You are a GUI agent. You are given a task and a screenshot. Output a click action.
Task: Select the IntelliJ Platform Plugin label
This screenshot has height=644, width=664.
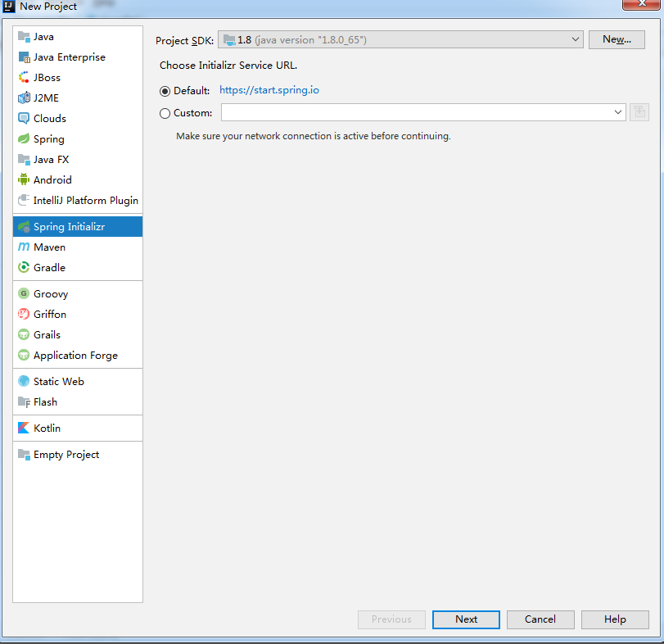[86, 201]
